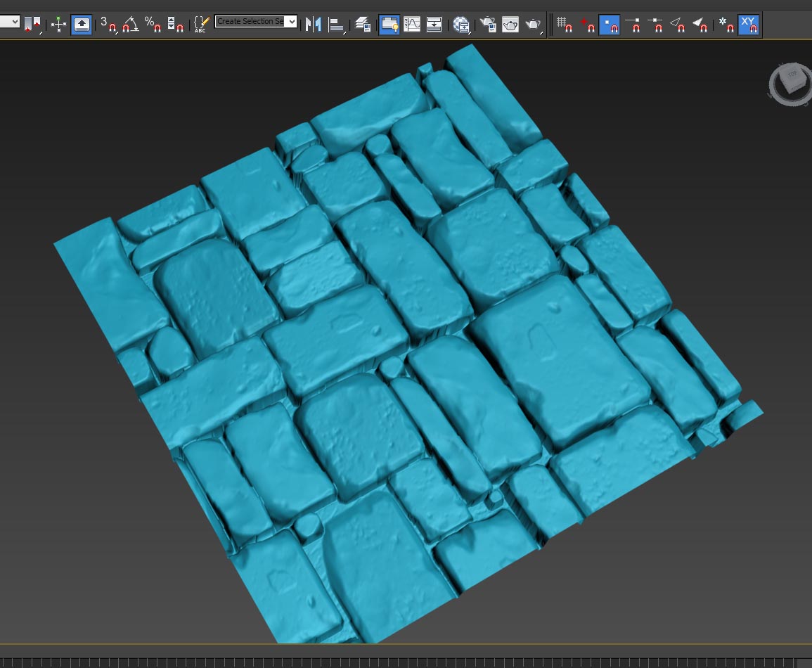Open the Material Editor
This screenshot has height=668, width=812.
point(461,25)
